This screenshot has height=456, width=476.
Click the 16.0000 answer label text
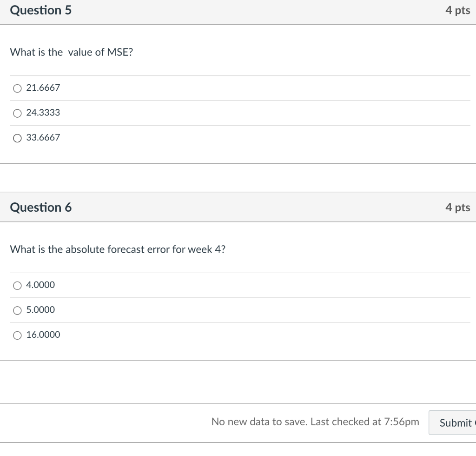(x=43, y=335)
